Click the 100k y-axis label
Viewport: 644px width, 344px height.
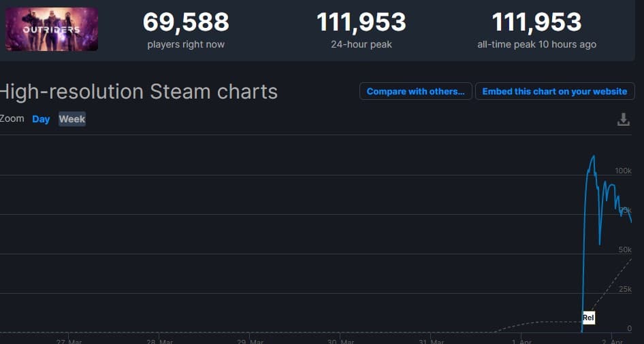point(623,171)
